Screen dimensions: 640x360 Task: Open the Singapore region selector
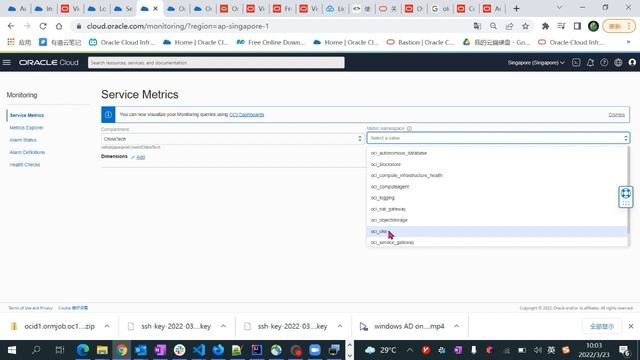point(536,62)
